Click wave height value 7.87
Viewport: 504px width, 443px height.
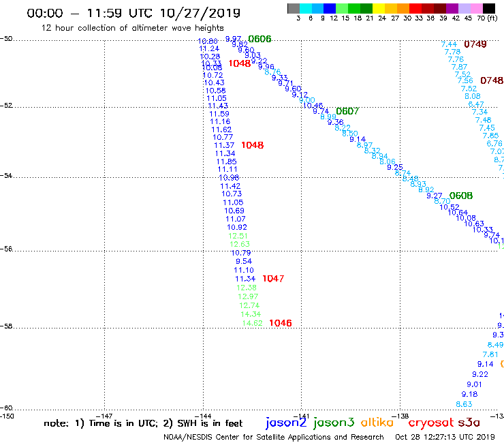(x=459, y=67)
